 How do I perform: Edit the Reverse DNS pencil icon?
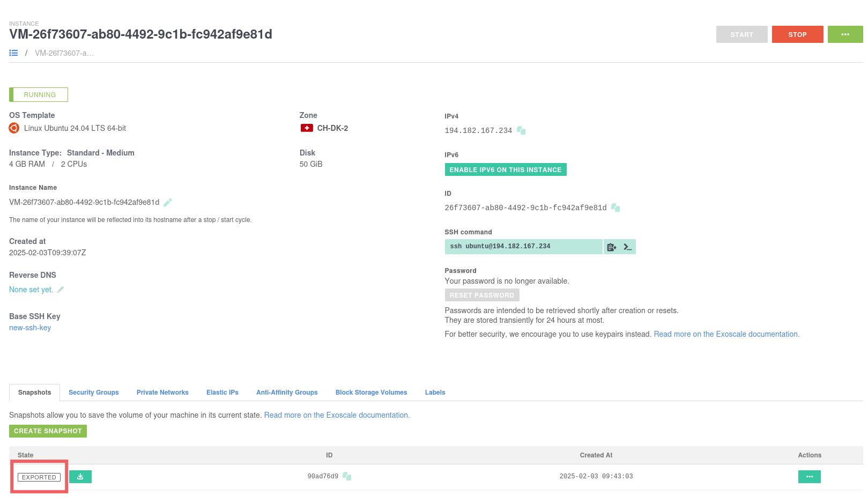(x=61, y=290)
